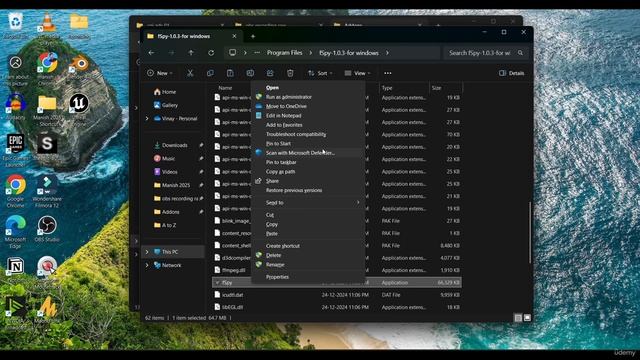Expand the Network tree node
The width and height of the screenshot is (640, 360).
point(147,265)
